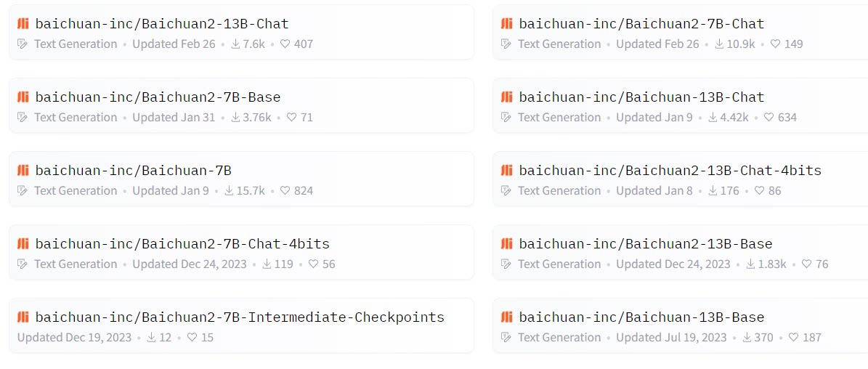Open baichuan-inc/Baichuan2-13B-Chat model link
This screenshot has height=369, width=868.
click(162, 24)
